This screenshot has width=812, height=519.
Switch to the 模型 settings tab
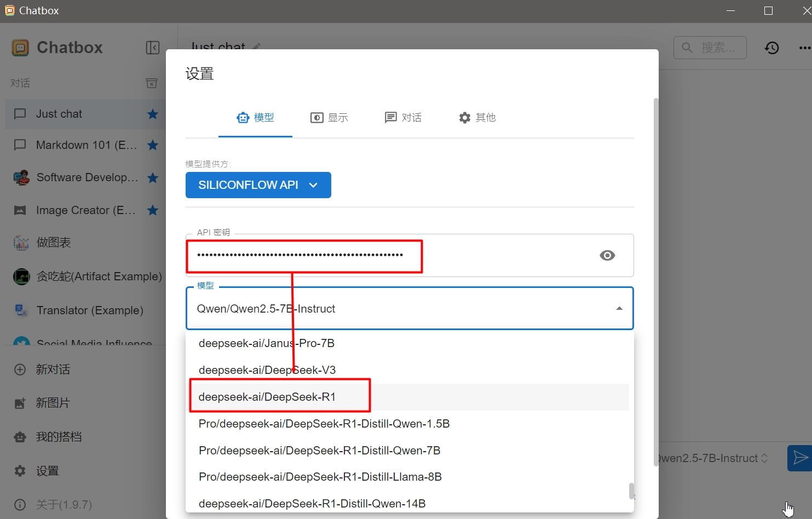pyautogui.click(x=255, y=118)
